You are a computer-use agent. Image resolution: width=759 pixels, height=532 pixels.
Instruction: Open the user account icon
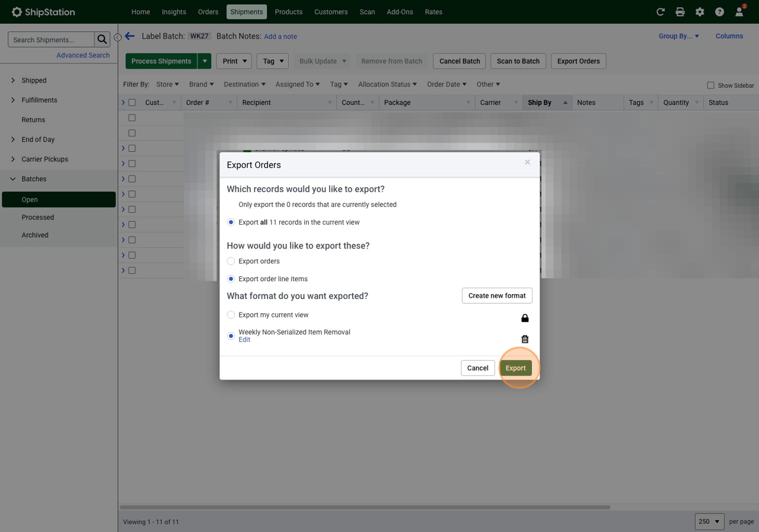tap(739, 12)
